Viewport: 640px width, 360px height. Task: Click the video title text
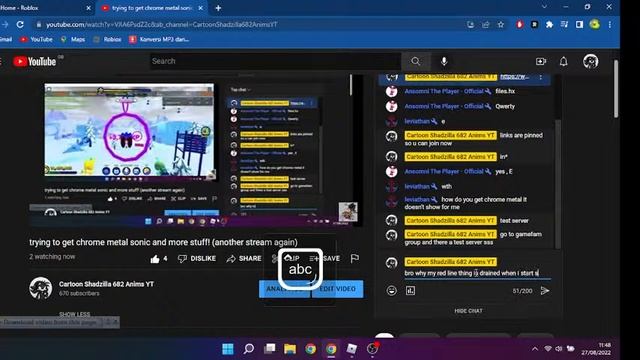point(163,242)
